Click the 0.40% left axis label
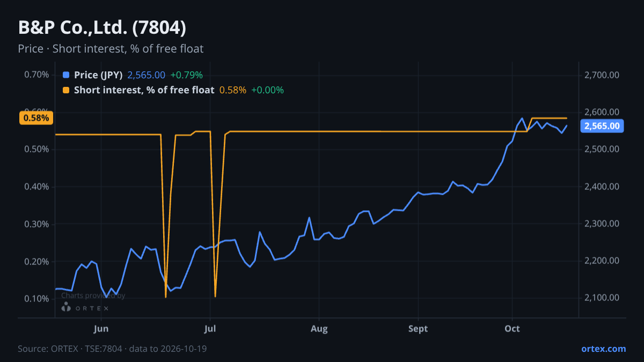The image size is (644, 362). (x=36, y=187)
